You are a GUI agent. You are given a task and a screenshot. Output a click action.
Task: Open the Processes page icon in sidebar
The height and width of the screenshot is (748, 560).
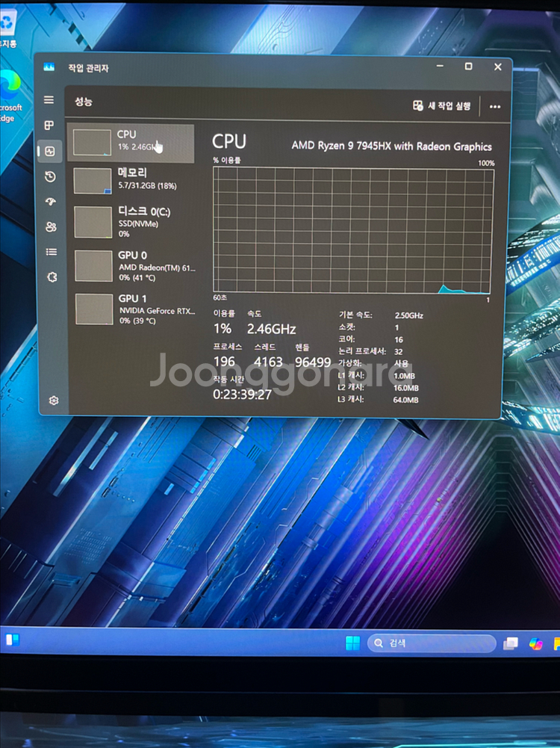click(x=49, y=126)
